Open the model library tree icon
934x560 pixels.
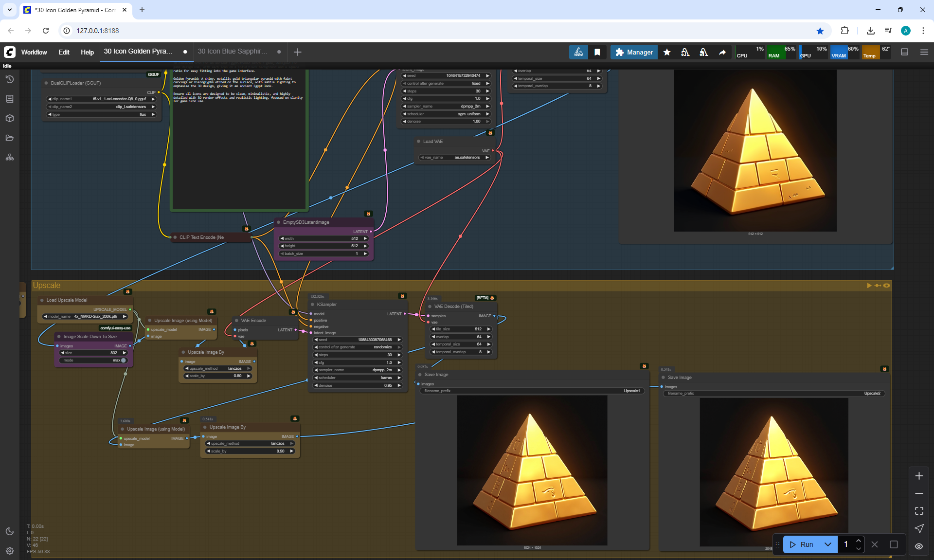9,157
